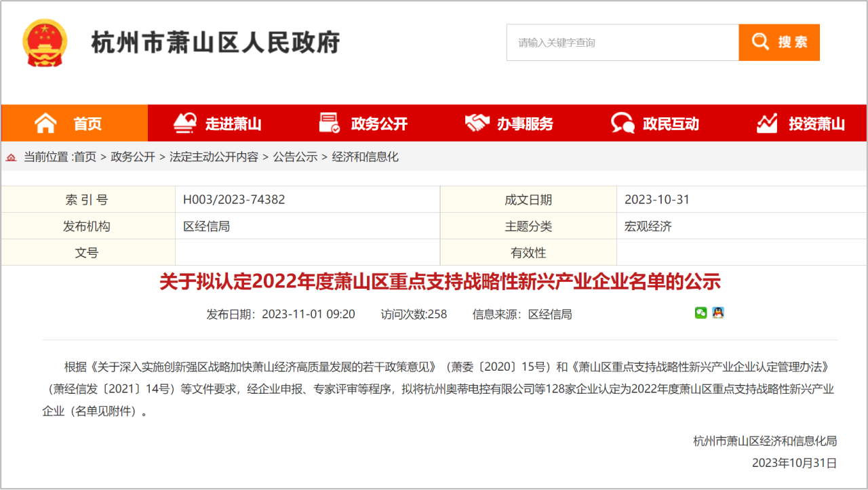The width and height of the screenshot is (868, 490).
Task: Click the chat bubble icon beside 政民互动
Action: 623,123
